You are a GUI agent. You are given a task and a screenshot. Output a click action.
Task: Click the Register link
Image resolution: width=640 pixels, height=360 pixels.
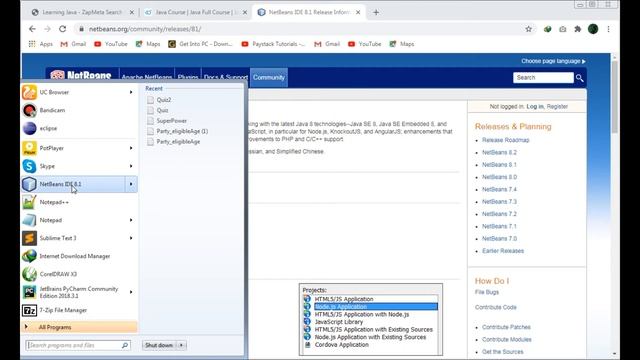[x=557, y=107]
